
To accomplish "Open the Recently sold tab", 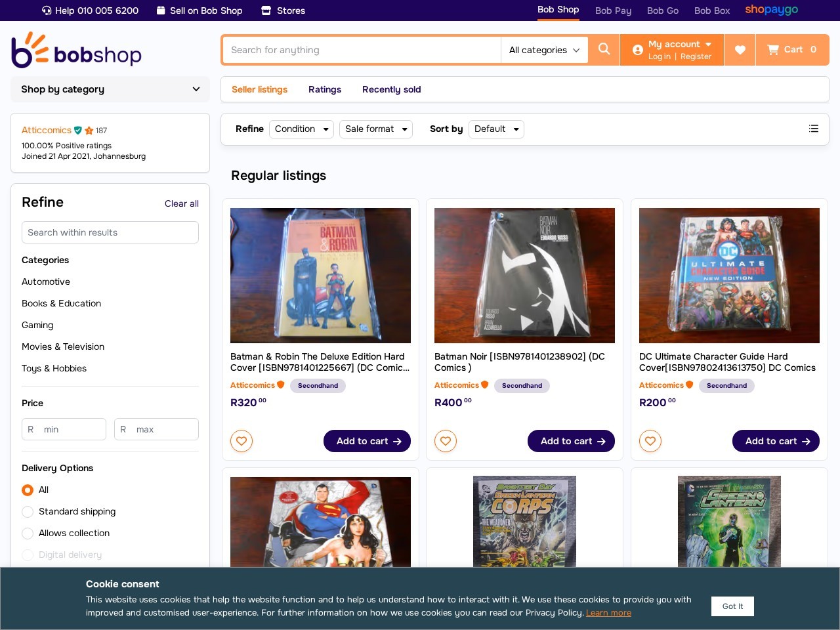I will (391, 89).
